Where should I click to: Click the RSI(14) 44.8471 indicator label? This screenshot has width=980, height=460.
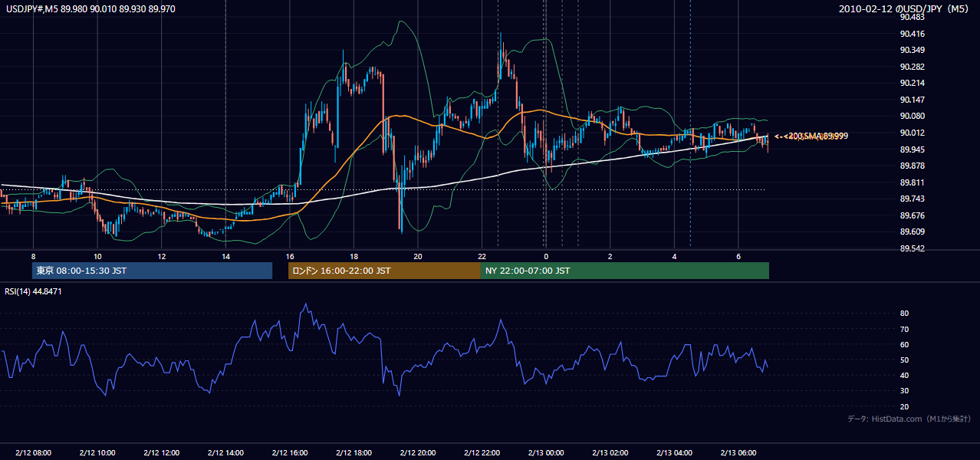[x=34, y=291]
